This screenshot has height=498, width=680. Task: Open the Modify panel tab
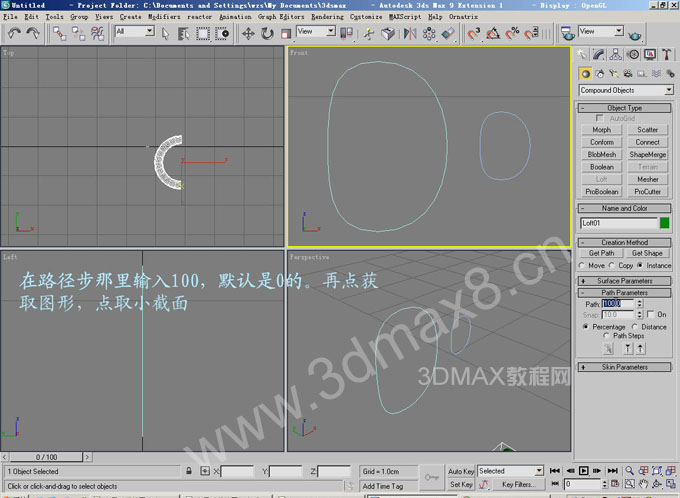599,55
